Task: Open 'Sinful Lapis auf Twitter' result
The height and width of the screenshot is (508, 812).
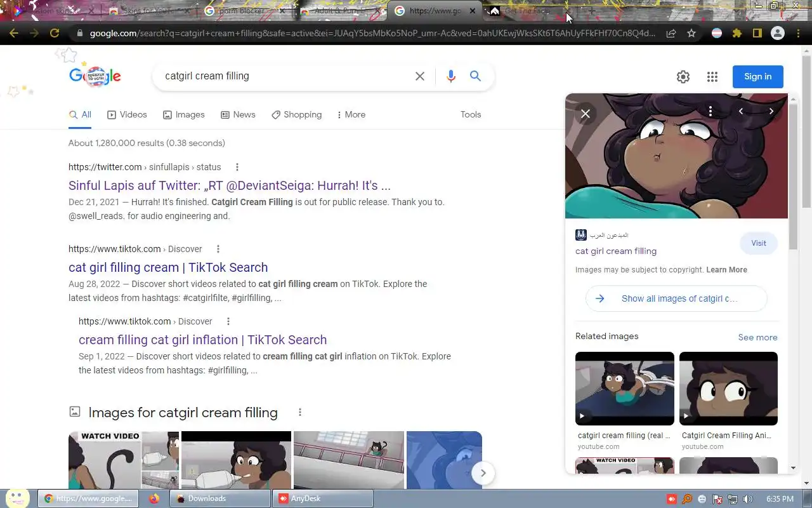Action: click(x=230, y=186)
